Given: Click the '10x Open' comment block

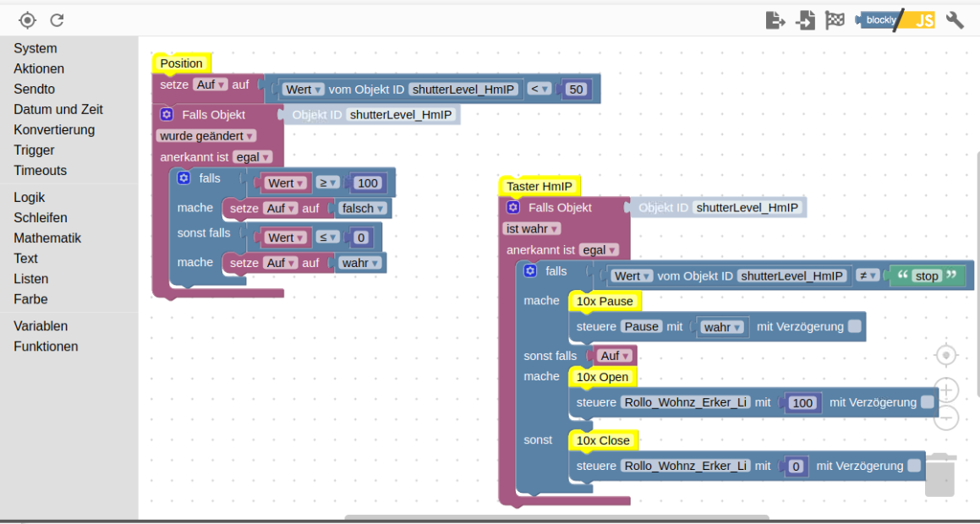Looking at the screenshot, I should [x=602, y=377].
